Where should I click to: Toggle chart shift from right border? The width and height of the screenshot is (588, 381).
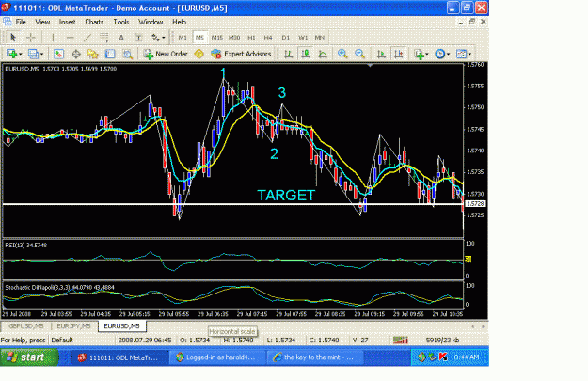pos(399,54)
